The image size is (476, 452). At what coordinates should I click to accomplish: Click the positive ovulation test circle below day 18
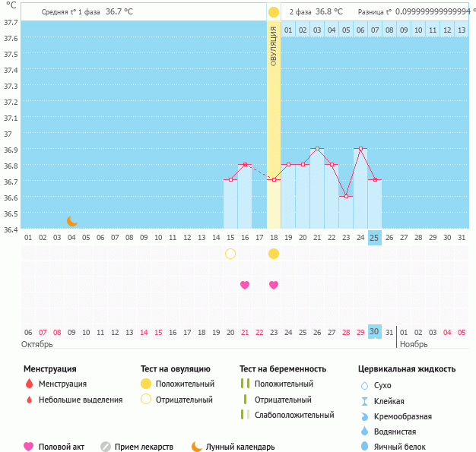(x=274, y=254)
